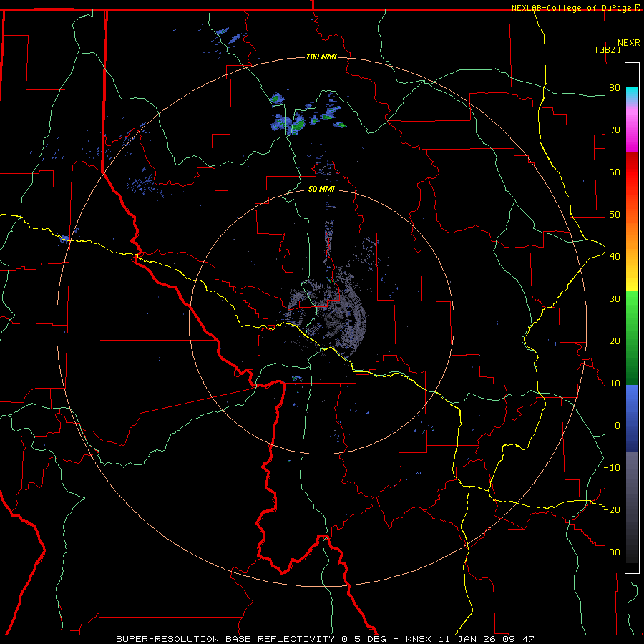
Task: Click the "NEXLAB-College of DuPage" header text
Action: click(x=571, y=8)
